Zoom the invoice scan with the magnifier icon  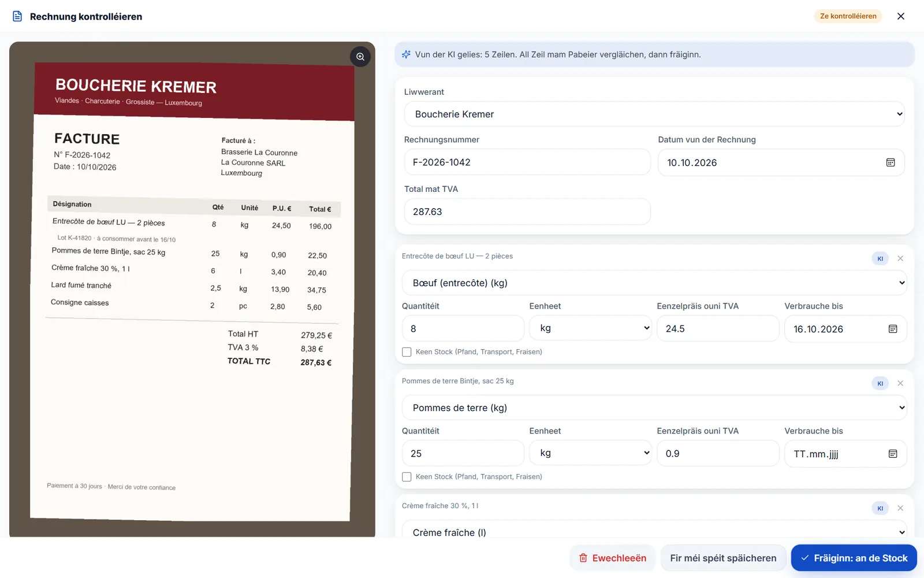pyautogui.click(x=360, y=57)
